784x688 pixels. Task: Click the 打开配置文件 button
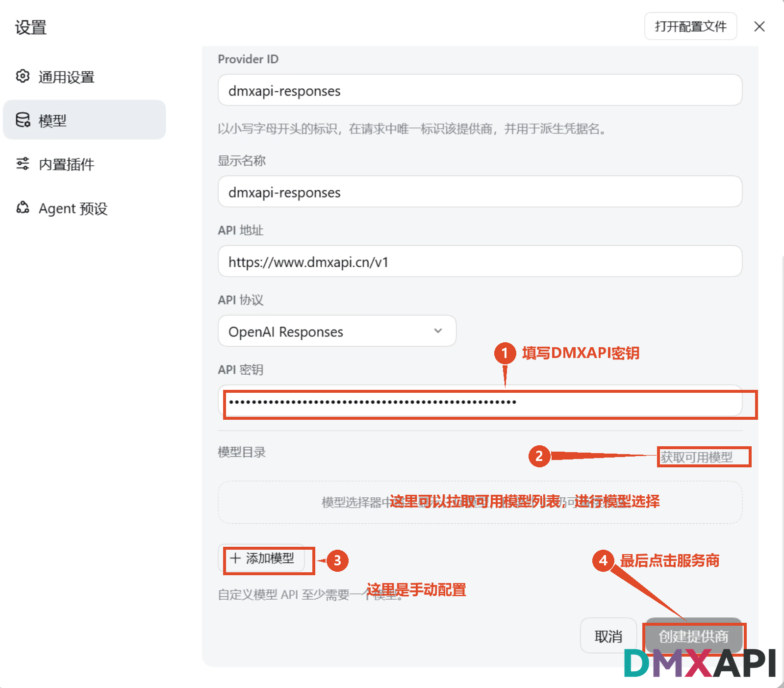690,26
